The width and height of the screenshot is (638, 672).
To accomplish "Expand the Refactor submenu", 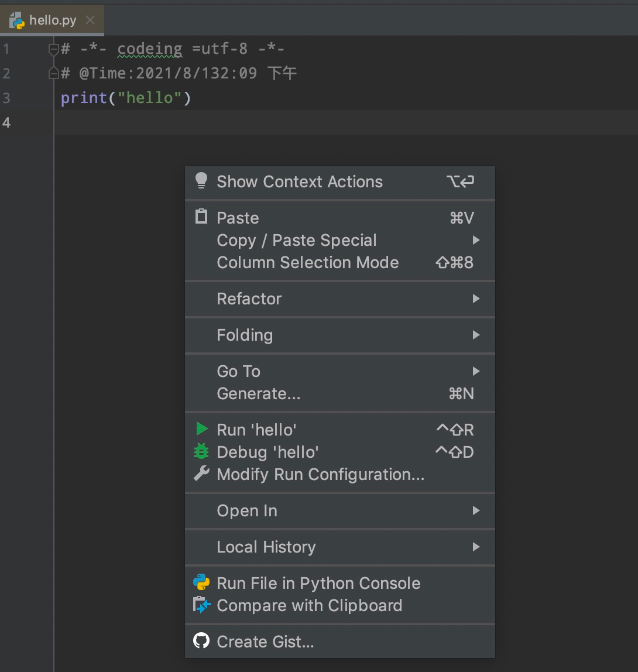I will (249, 299).
